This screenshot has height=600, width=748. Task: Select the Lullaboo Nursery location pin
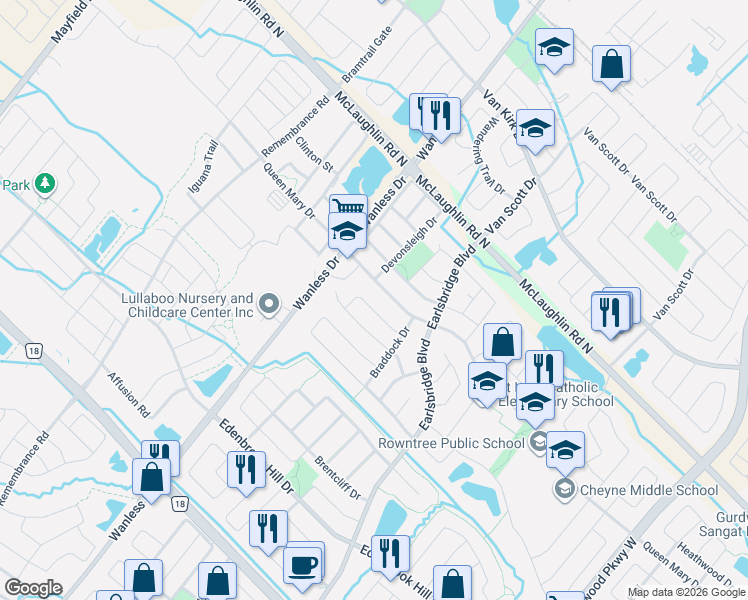269,304
